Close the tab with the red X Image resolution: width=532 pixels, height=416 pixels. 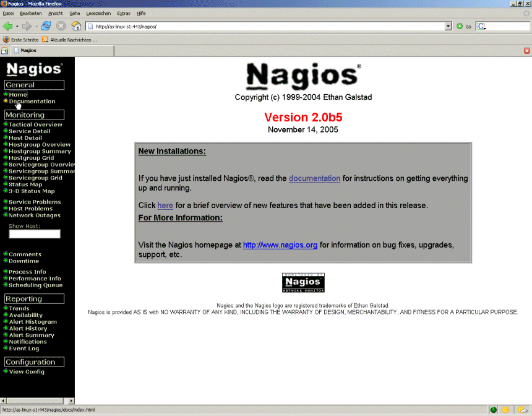pos(526,51)
